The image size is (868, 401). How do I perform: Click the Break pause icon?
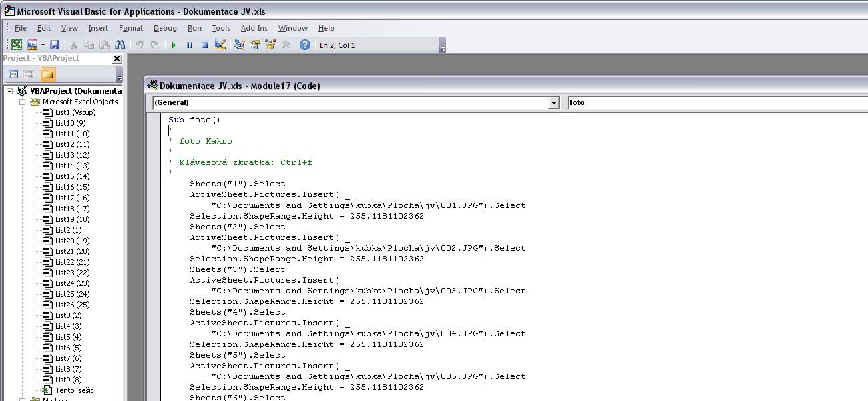click(189, 45)
